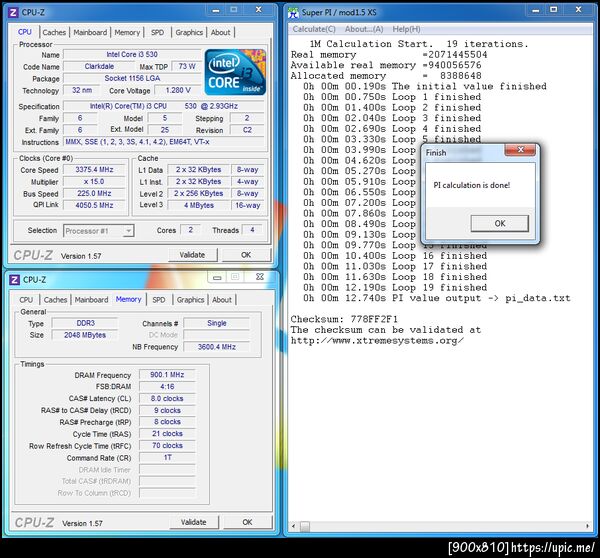This screenshot has width=600, height=558.
Task: Open Graphics tab in top CPU-Z window
Action: coord(189,33)
